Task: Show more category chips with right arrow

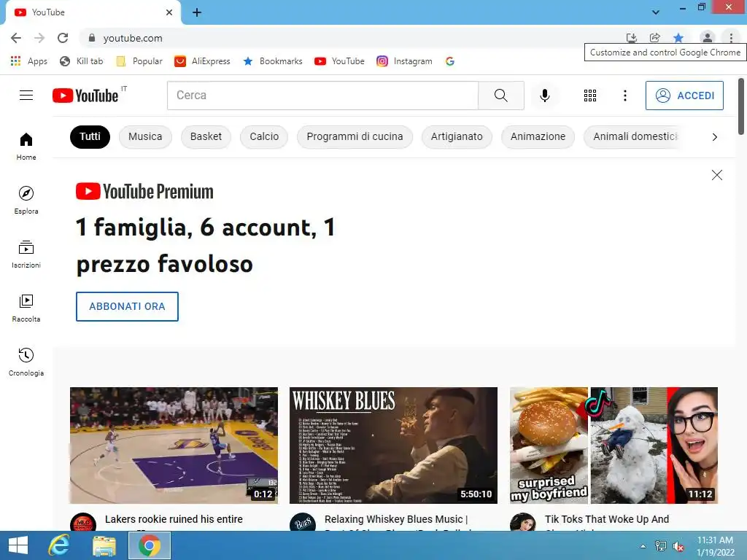Action: [x=714, y=137]
